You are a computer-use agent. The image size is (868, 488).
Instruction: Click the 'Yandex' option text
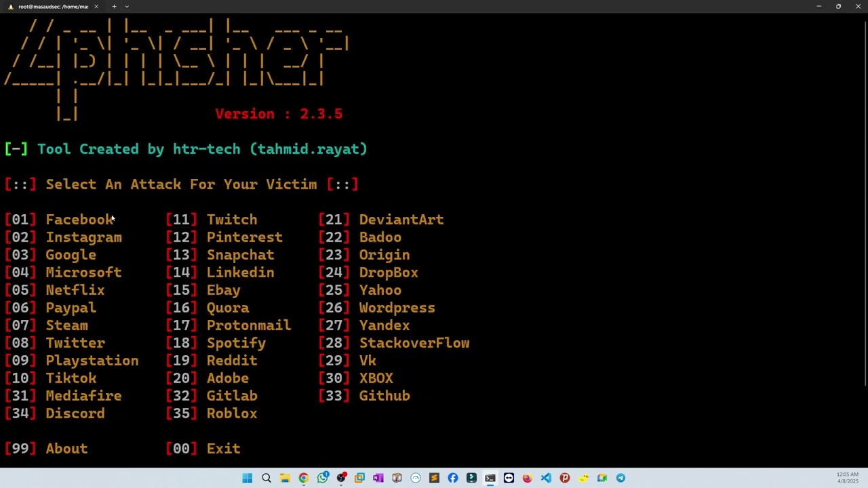coord(384,325)
